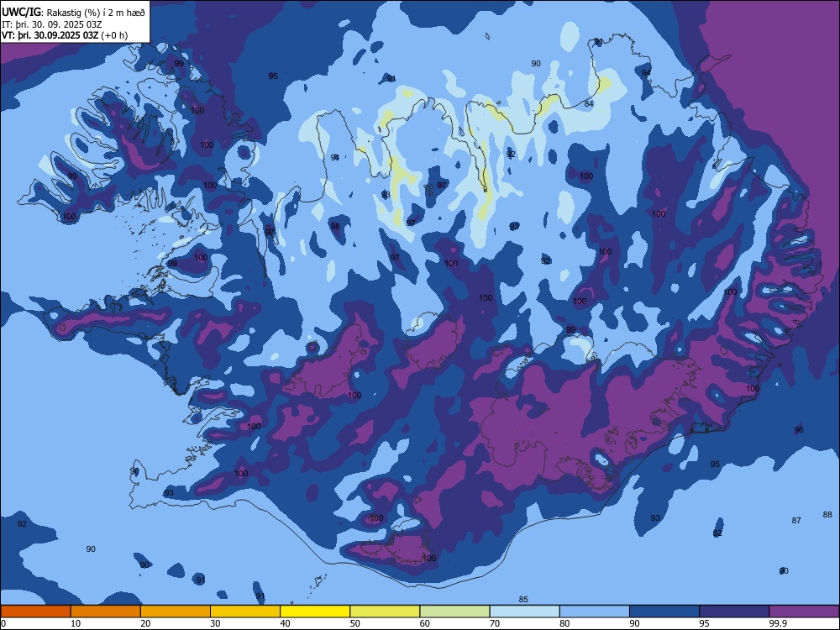Screen dimensions: 840x630
Task: Click the humidity value '85' near the bottom
Action: point(523,599)
